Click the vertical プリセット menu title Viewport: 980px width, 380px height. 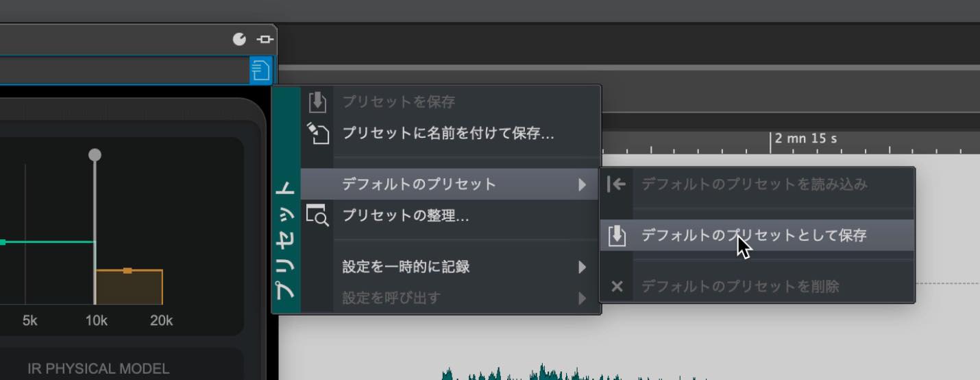tap(286, 239)
